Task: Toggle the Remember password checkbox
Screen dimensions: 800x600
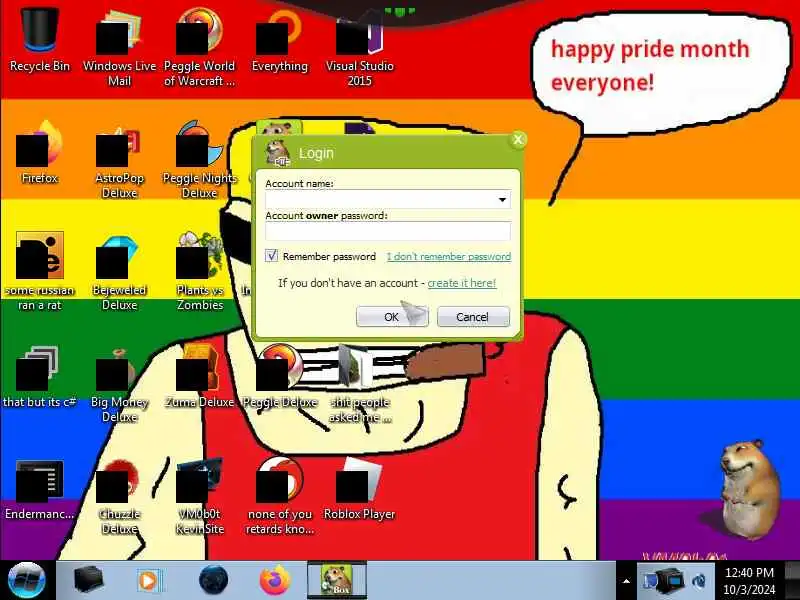Action: pos(271,256)
